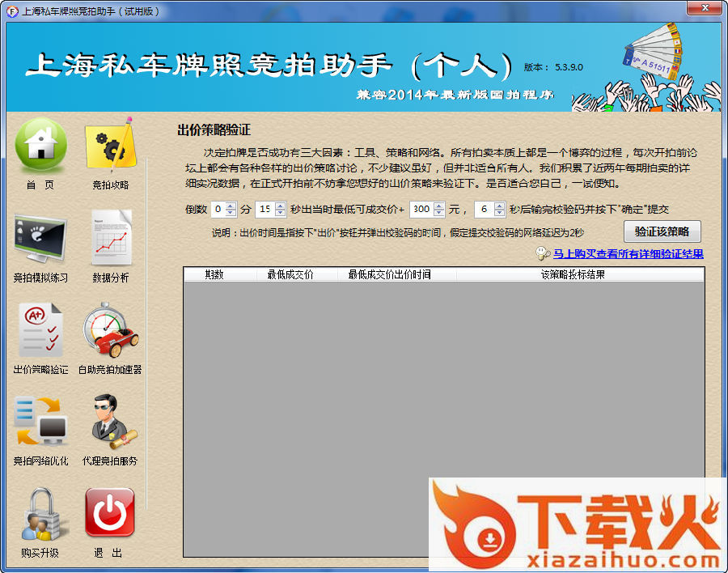
Task: Decrease the 6-second captcha delay spinner
Action: click(500, 213)
